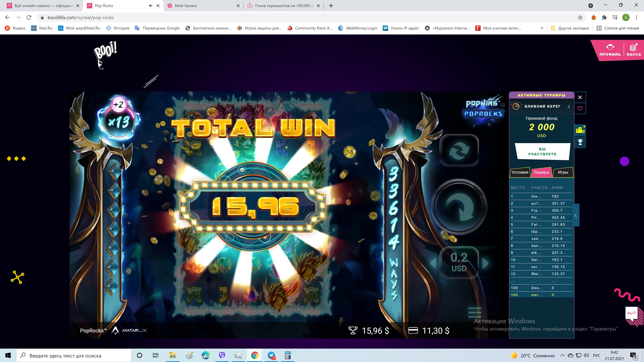Expand the hidden bookmarks overflow chevron
Viewport: 644px width, 362px height.
[542, 28]
